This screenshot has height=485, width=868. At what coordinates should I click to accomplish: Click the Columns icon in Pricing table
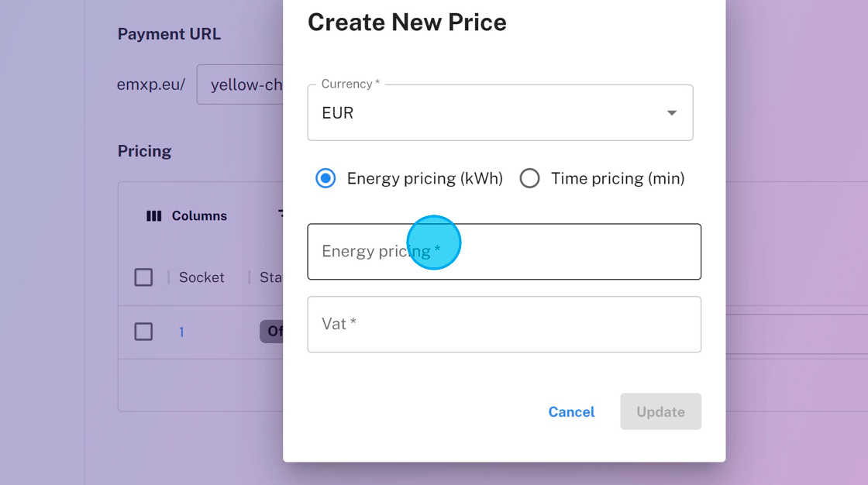click(x=154, y=216)
